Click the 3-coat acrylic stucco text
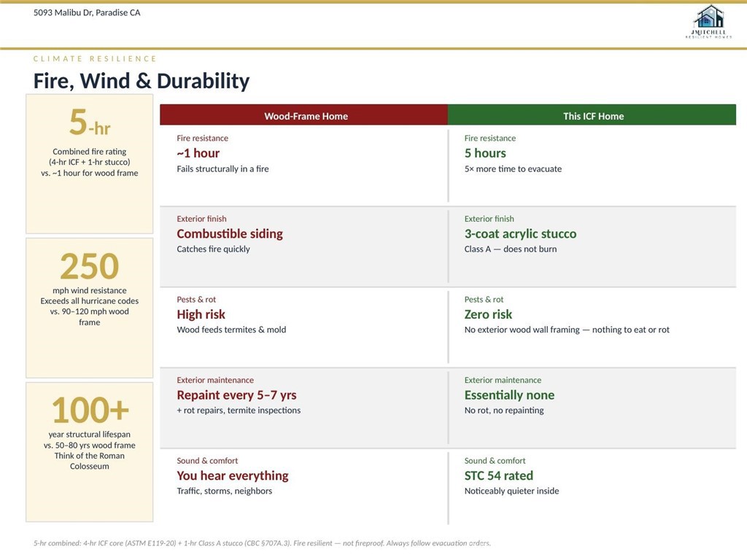 coord(520,234)
